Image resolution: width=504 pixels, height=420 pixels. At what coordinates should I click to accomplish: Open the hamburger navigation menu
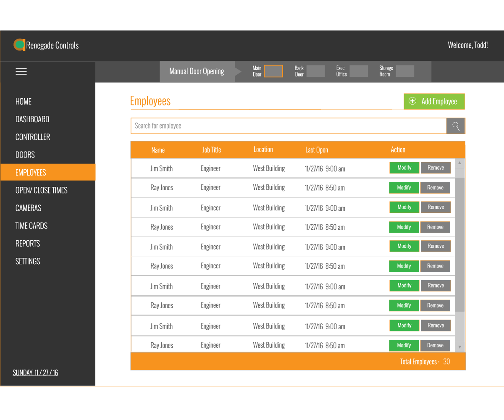(x=21, y=71)
